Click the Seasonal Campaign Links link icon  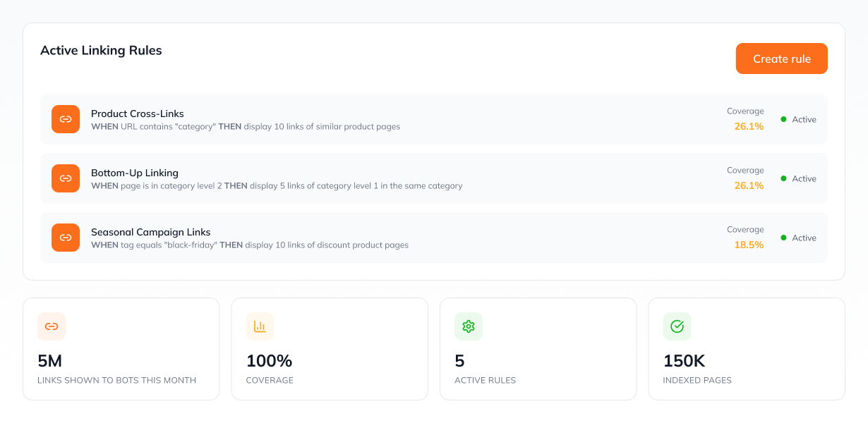point(65,238)
